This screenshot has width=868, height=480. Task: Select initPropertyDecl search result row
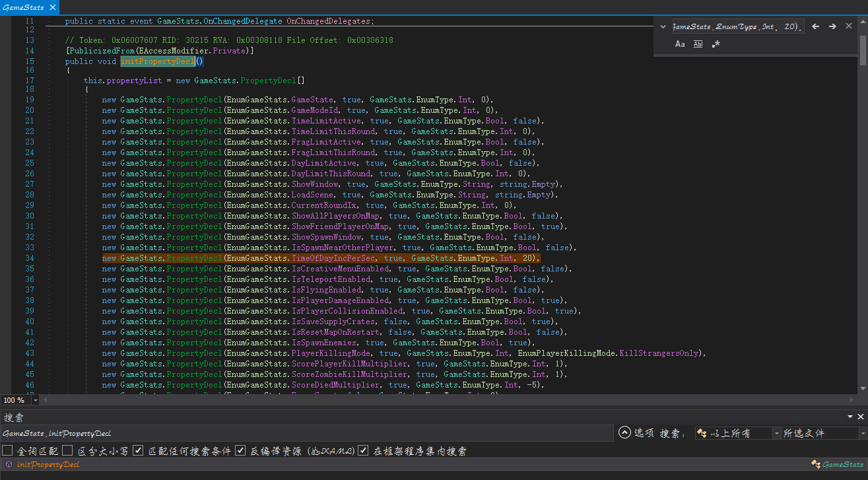pyautogui.click(x=434, y=464)
